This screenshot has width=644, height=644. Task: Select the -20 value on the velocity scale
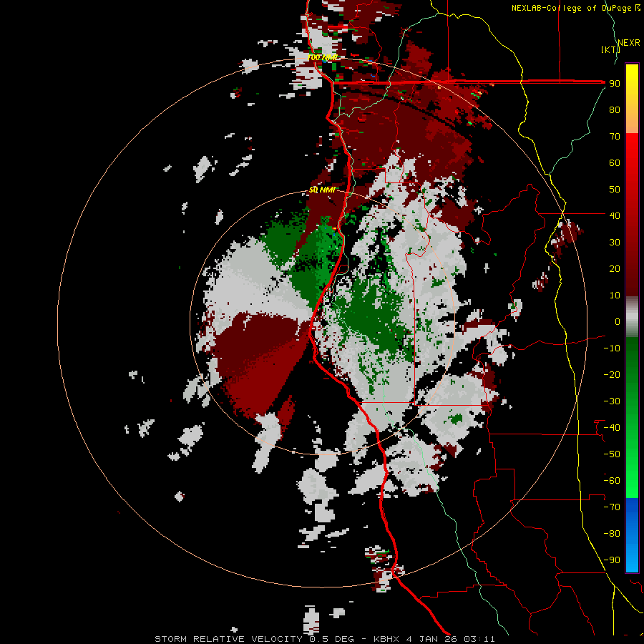tap(612, 374)
